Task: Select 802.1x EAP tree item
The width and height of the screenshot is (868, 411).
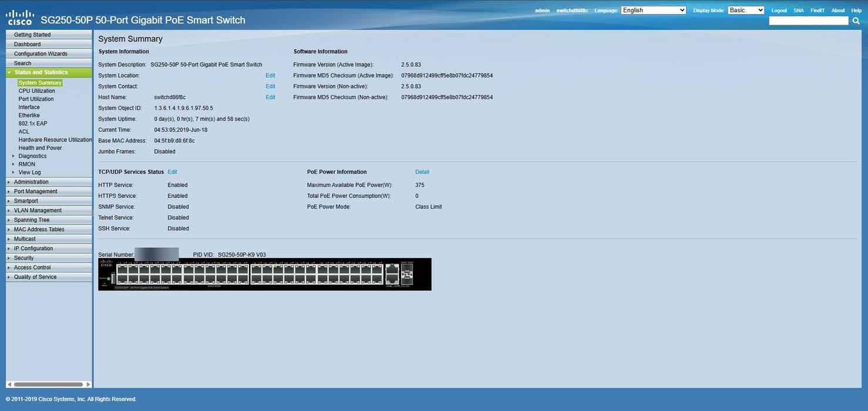Action: click(x=33, y=124)
